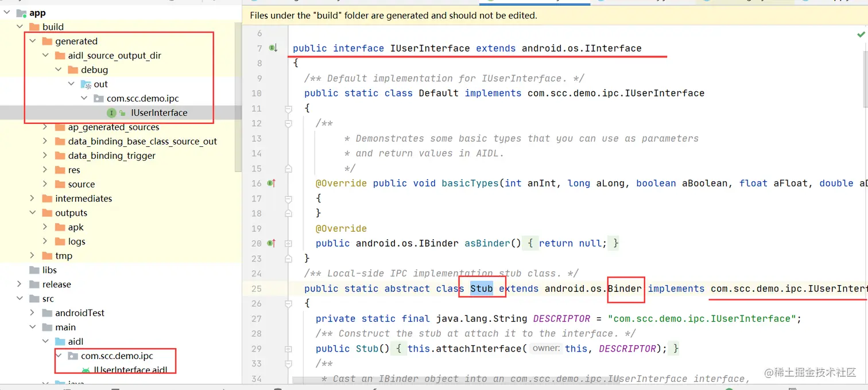Screen dimensions: 868x390
Task: Expand the intermediates folder
Action: coord(33,198)
